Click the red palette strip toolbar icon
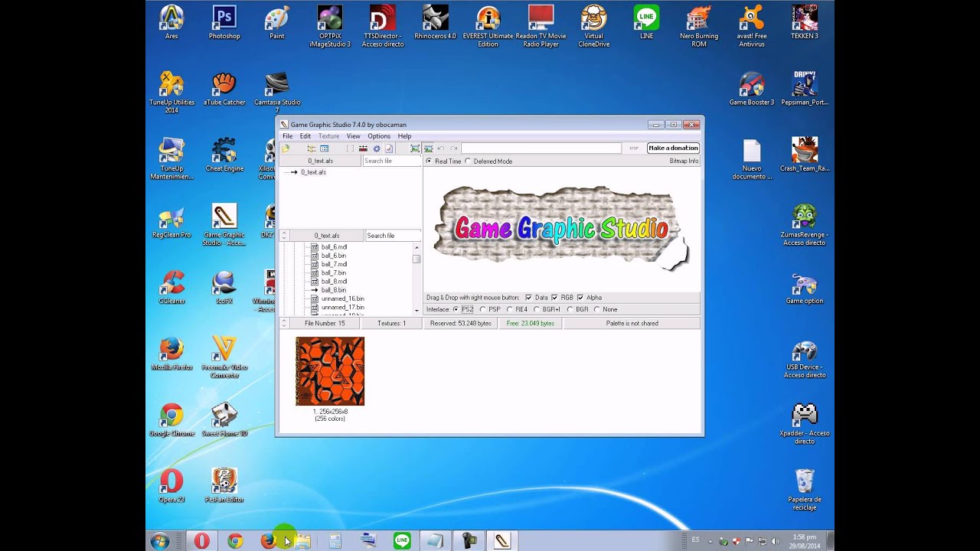Image resolution: width=980 pixels, height=551 pixels. click(x=363, y=148)
